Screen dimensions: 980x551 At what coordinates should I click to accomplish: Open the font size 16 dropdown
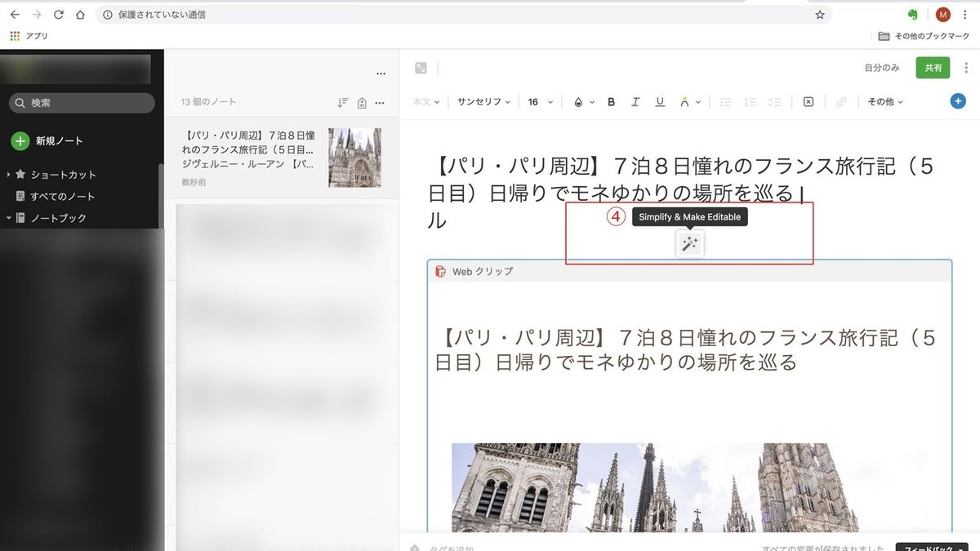click(539, 101)
